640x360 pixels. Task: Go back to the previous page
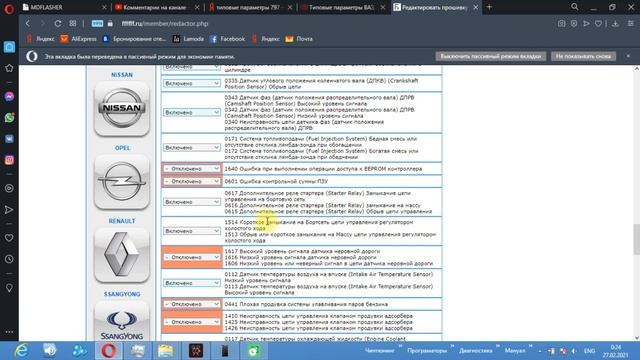point(28,24)
